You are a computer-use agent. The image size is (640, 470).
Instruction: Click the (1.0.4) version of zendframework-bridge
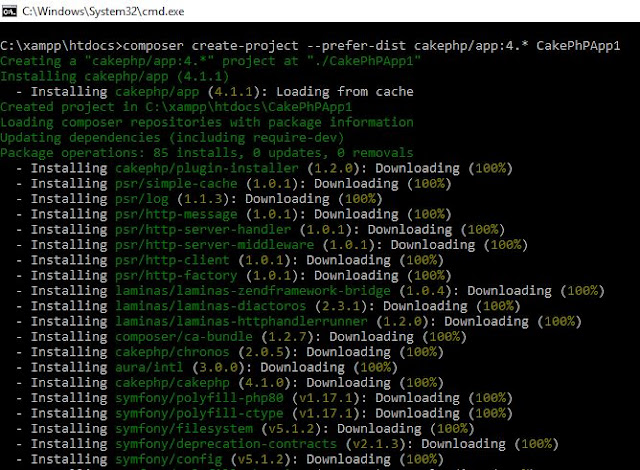(x=425, y=290)
